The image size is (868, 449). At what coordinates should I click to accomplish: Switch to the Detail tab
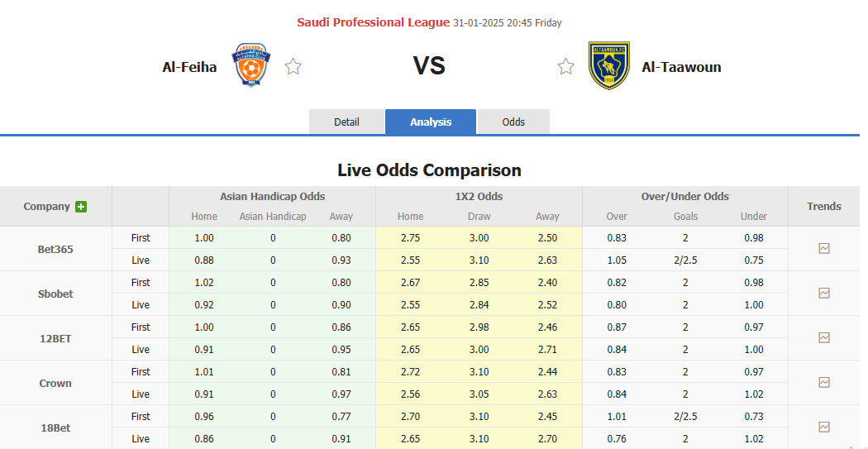346,122
